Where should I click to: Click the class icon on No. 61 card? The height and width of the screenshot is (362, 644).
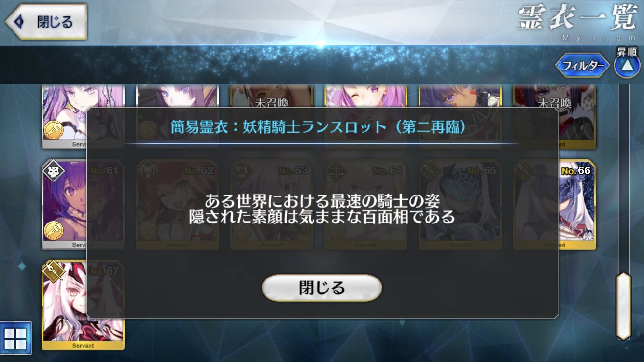coord(53,171)
